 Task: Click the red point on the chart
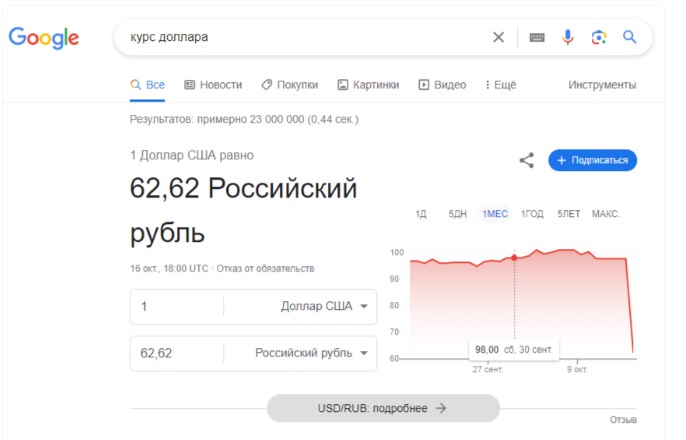(514, 258)
